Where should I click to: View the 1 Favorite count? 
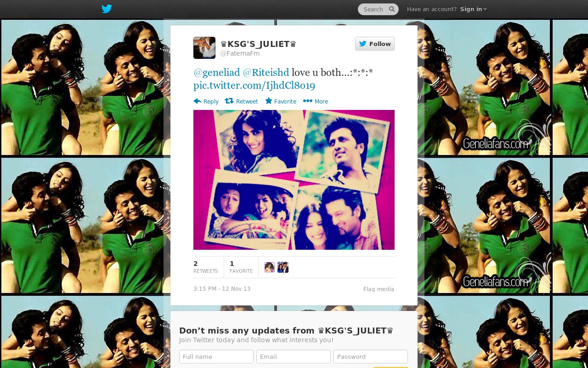[241, 267]
